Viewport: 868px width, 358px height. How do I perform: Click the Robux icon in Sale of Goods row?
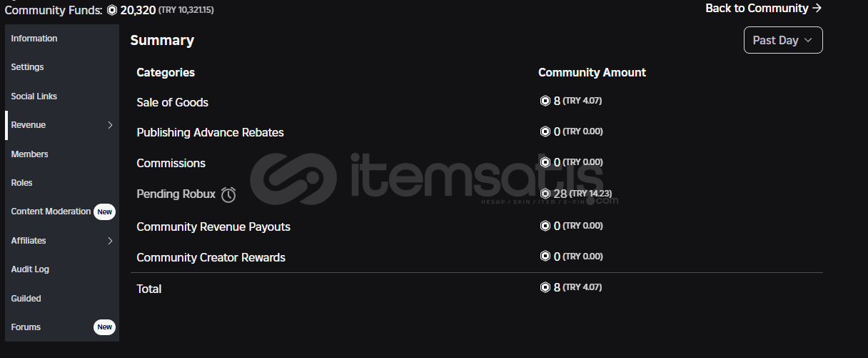click(x=545, y=101)
